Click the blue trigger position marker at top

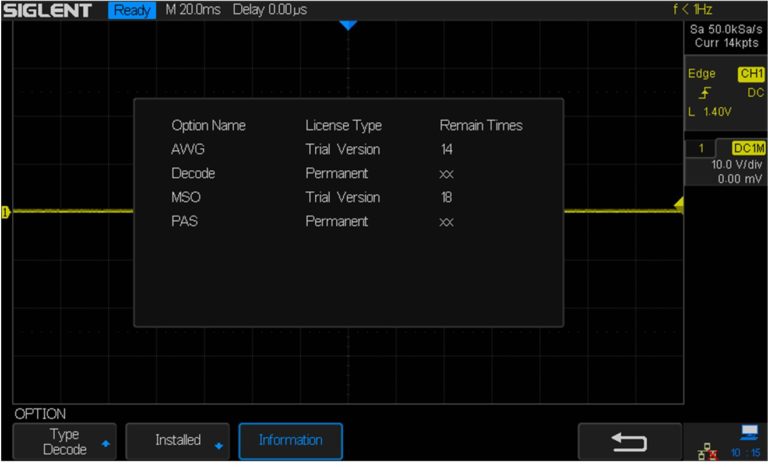(x=347, y=25)
